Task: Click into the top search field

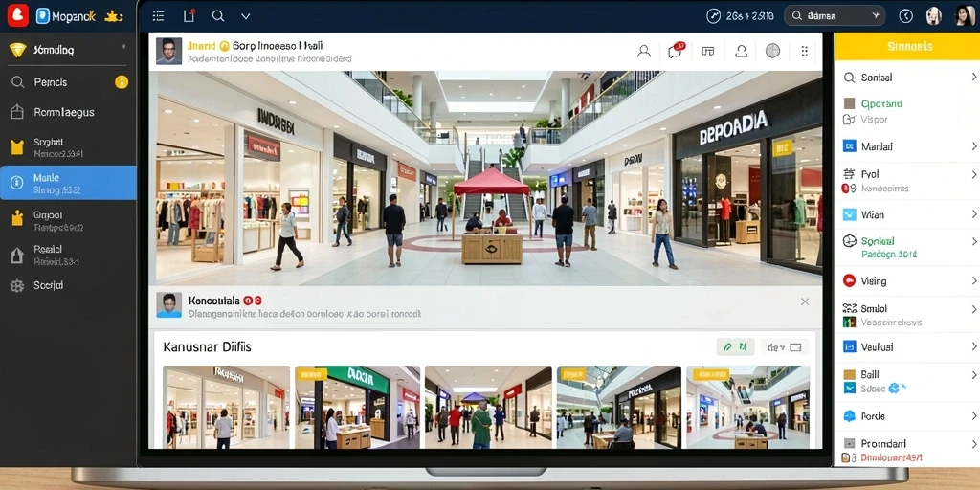Action: (835, 16)
